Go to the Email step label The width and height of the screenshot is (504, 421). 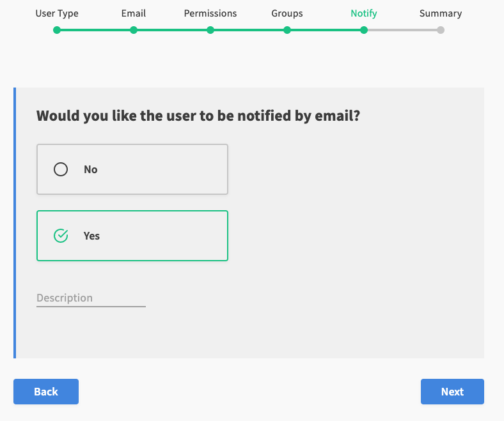click(134, 13)
